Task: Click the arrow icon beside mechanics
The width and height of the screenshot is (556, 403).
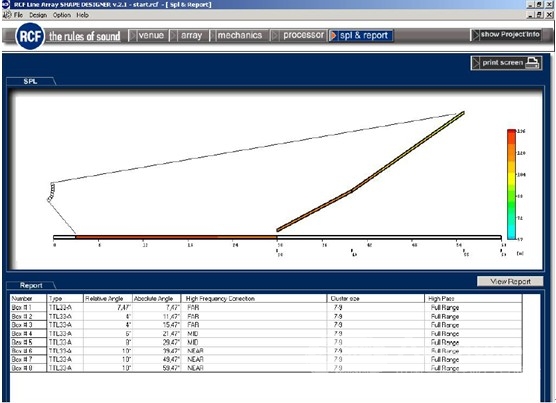Action: [213, 35]
